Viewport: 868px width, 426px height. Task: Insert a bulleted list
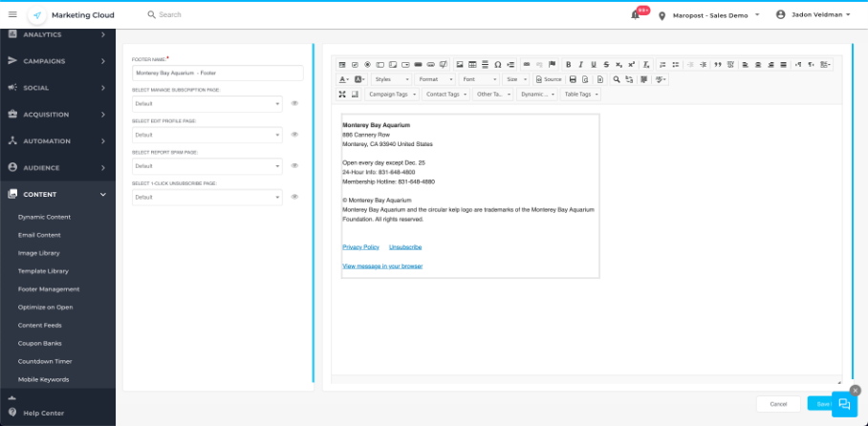pos(675,65)
